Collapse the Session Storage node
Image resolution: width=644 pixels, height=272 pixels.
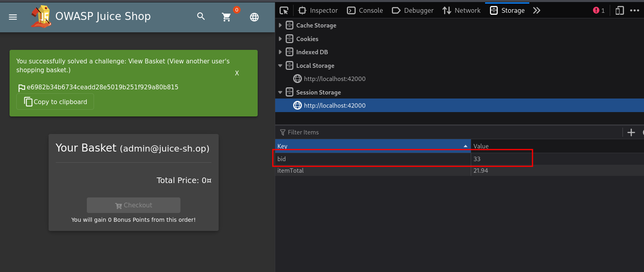tap(280, 93)
